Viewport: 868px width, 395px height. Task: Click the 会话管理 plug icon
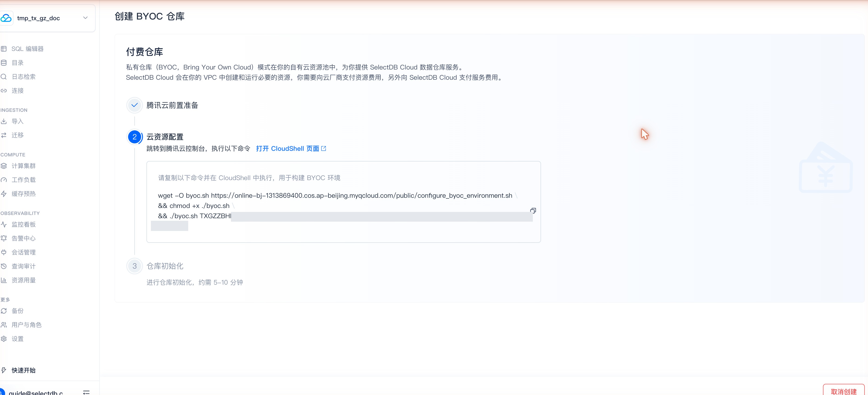(4, 252)
